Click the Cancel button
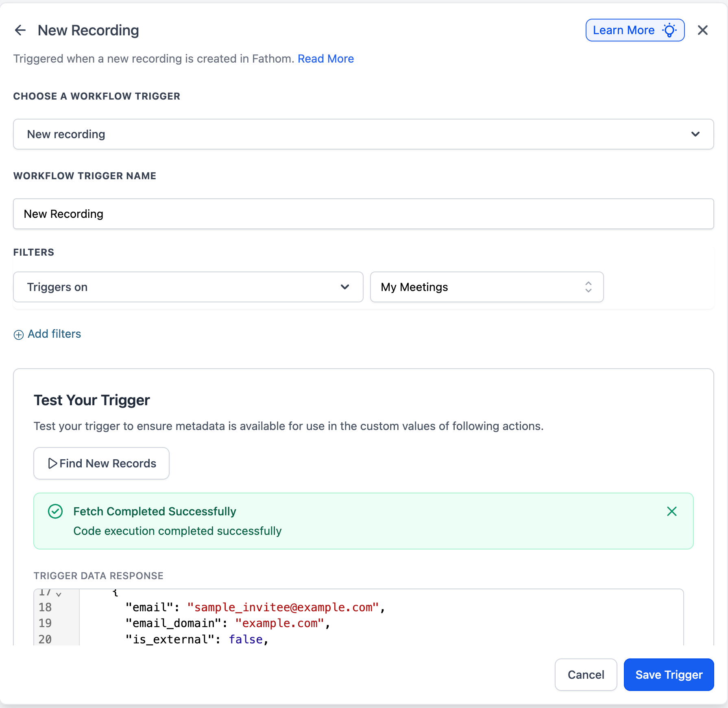 click(586, 675)
